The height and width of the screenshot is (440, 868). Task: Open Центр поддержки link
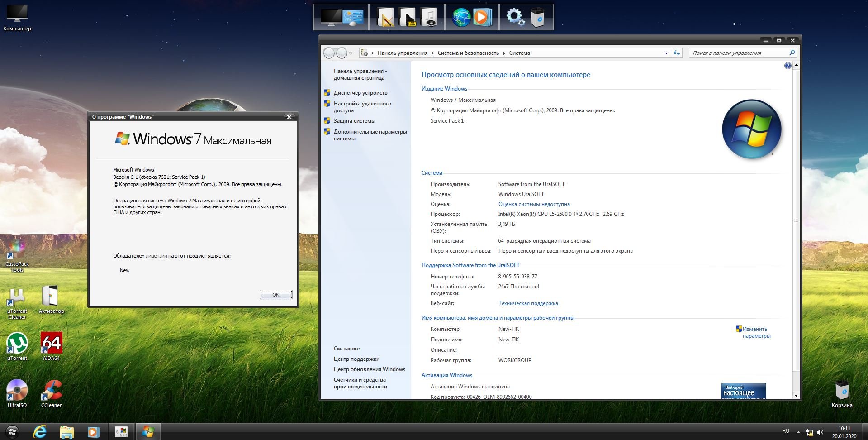[356, 359]
